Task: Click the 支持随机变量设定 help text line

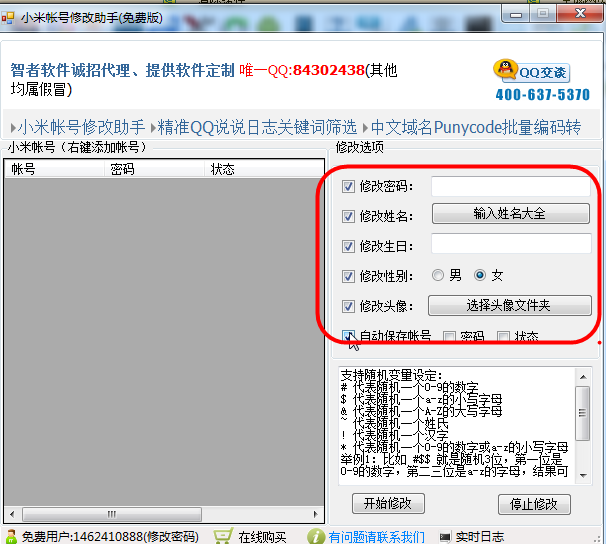Action: coord(391,375)
